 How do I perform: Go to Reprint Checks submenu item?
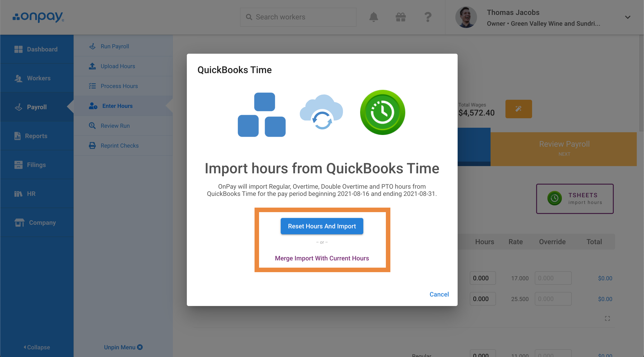123,146
